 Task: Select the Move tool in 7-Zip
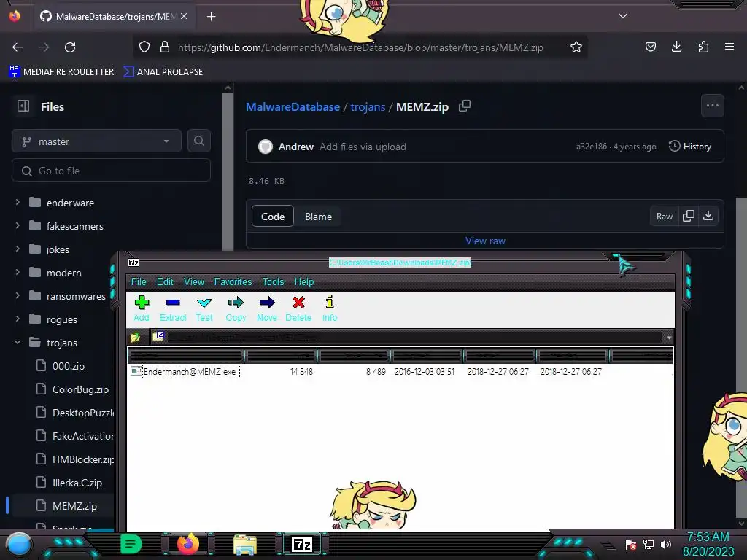click(x=267, y=308)
